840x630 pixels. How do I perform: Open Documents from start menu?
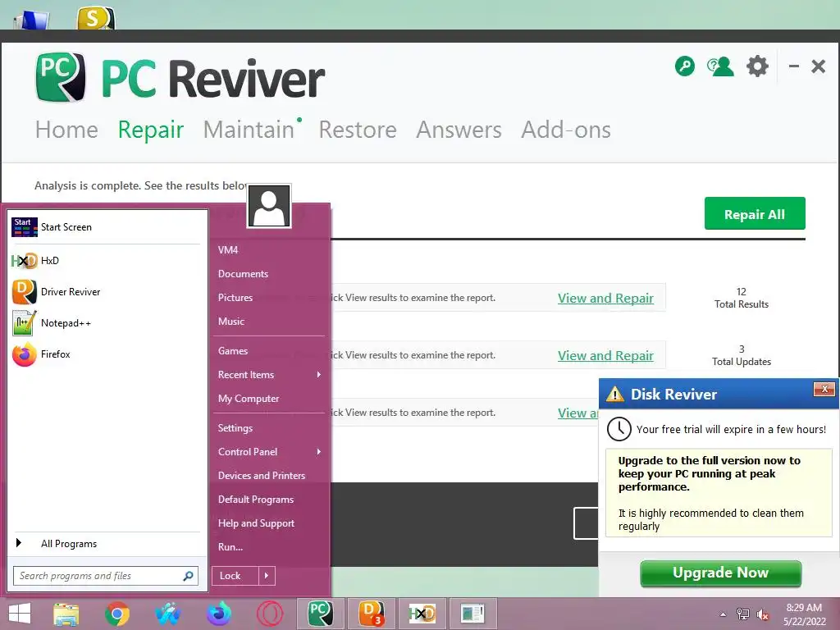click(x=243, y=274)
